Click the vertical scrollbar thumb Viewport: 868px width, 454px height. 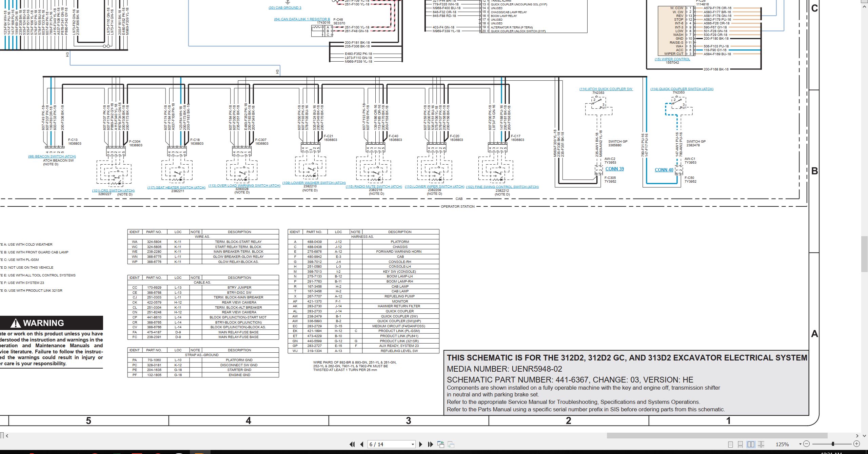click(x=865, y=254)
